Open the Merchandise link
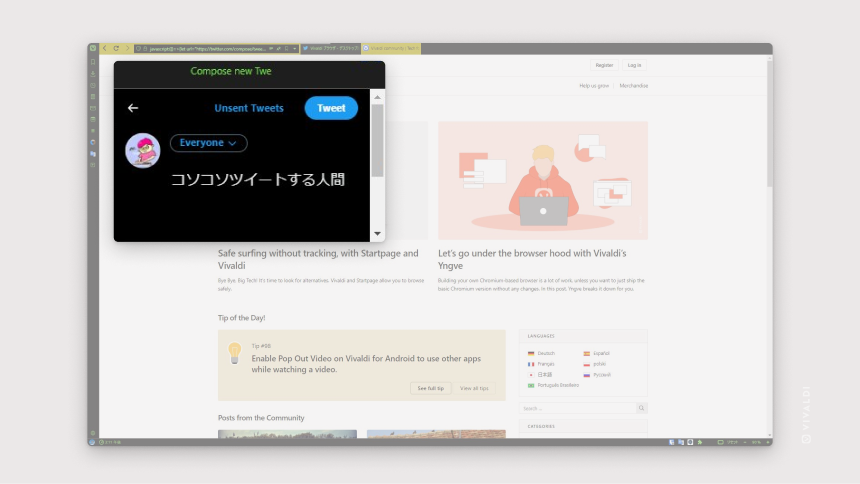Image resolution: width=860 pixels, height=484 pixels. click(x=633, y=86)
